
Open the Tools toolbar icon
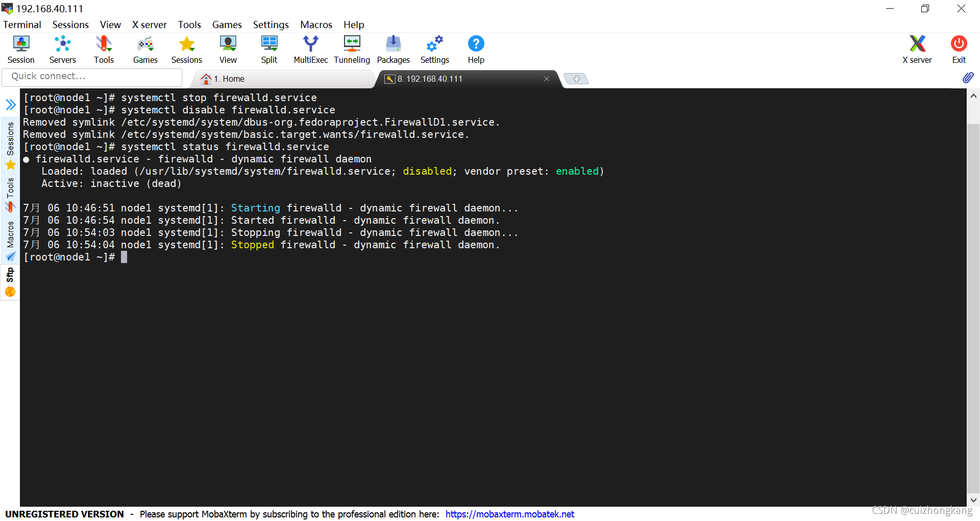[104, 50]
